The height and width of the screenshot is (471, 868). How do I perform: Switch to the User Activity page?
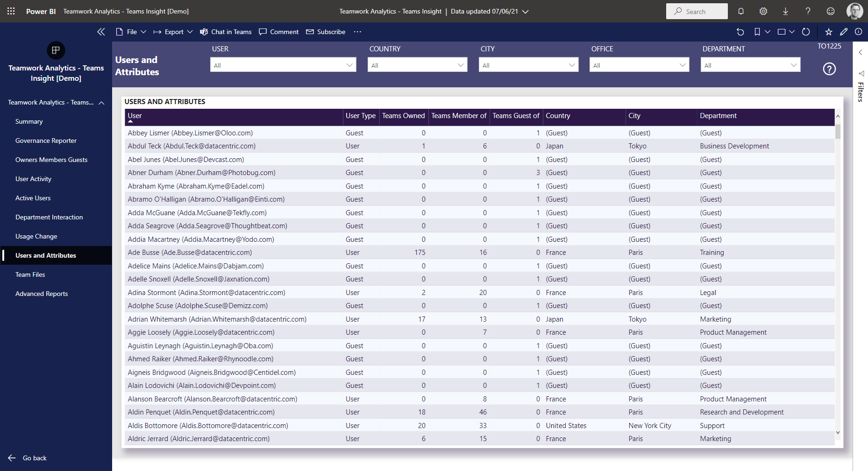pyautogui.click(x=33, y=179)
